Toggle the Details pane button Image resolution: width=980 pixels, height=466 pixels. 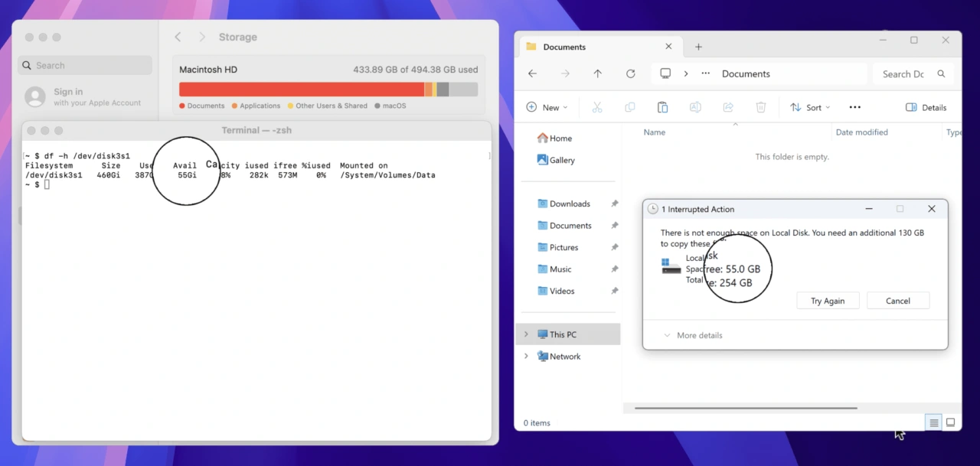click(x=926, y=108)
